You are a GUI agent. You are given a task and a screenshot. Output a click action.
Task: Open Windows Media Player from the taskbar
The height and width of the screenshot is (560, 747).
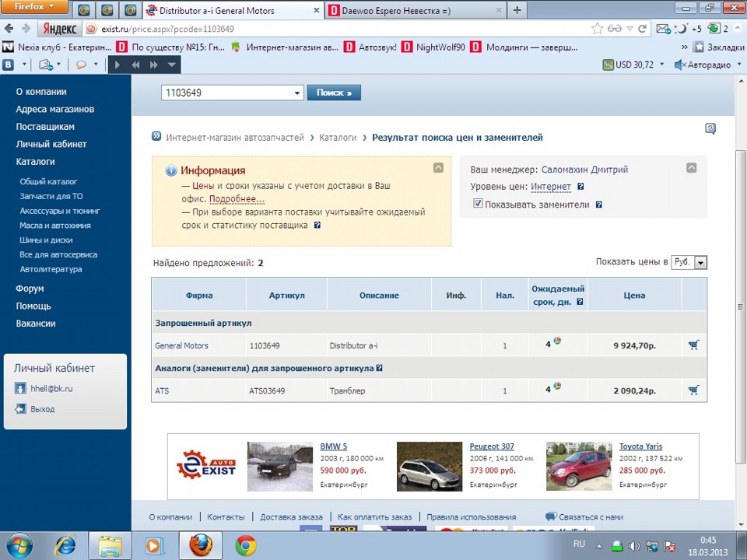pyautogui.click(x=154, y=546)
